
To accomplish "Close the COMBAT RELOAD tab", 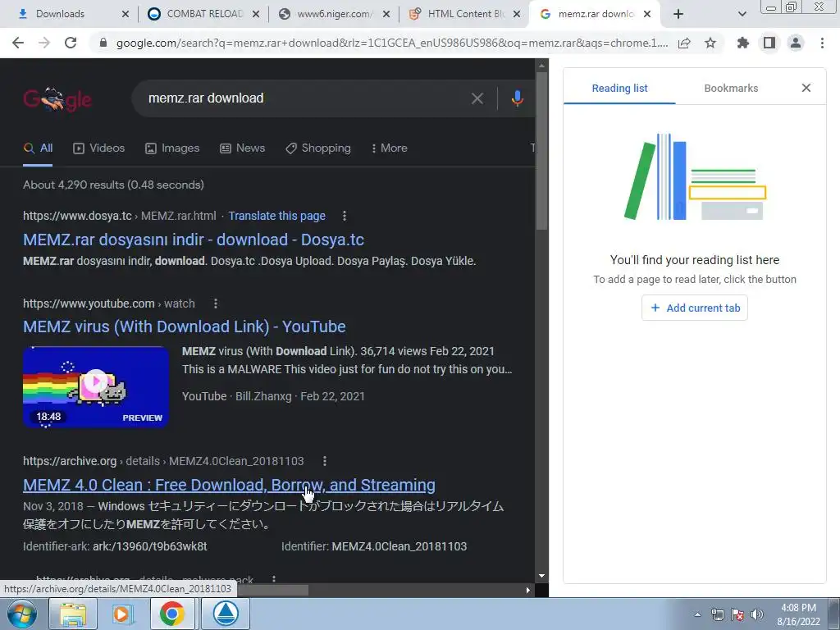I will click(x=256, y=14).
